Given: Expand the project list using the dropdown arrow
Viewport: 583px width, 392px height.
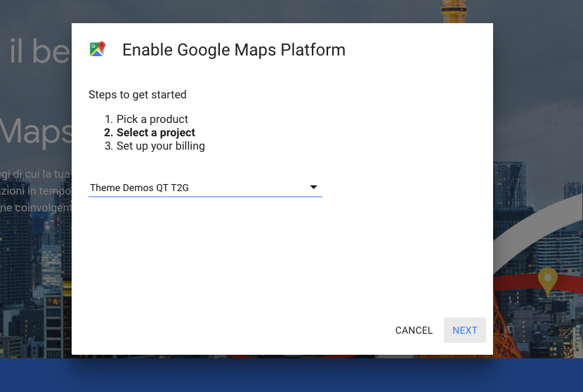Looking at the screenshot, I should coord(313,187).
